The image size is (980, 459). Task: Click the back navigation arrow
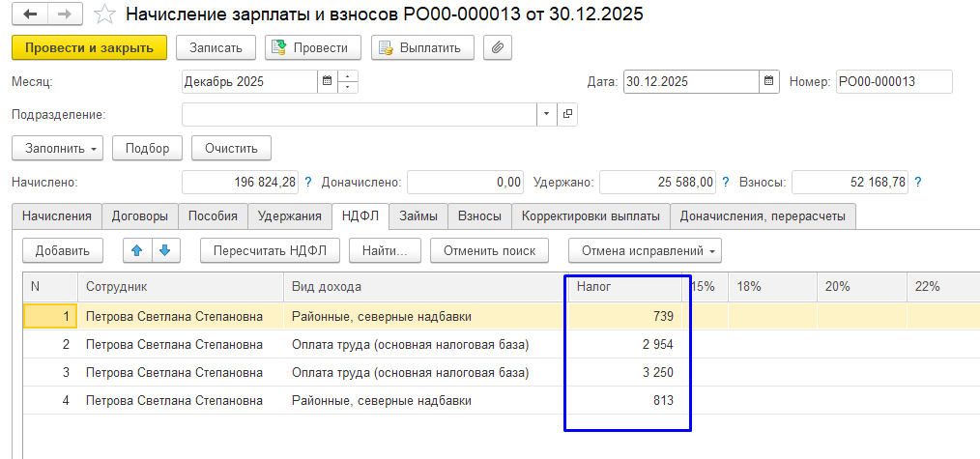tap(30, 14)
